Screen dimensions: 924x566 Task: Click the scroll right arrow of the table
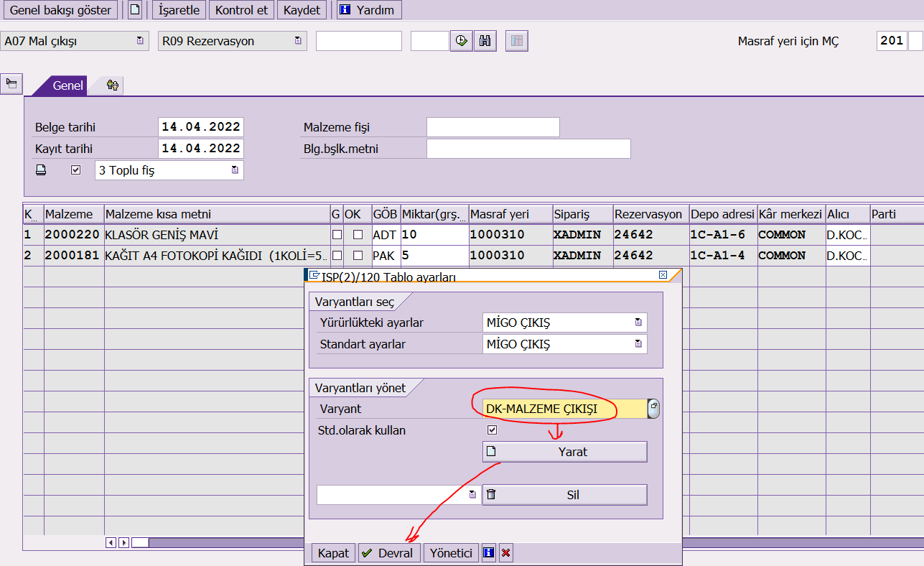click(123, 542)
